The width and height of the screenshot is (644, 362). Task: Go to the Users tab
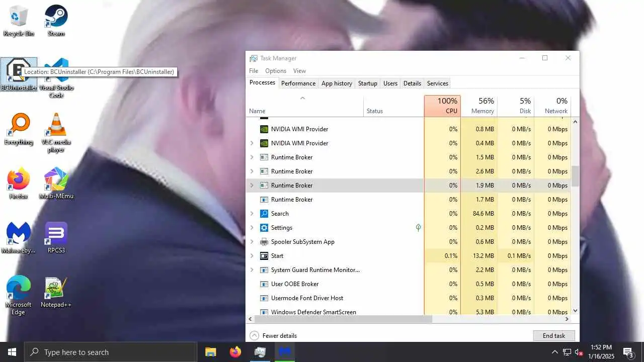(390, 83)
